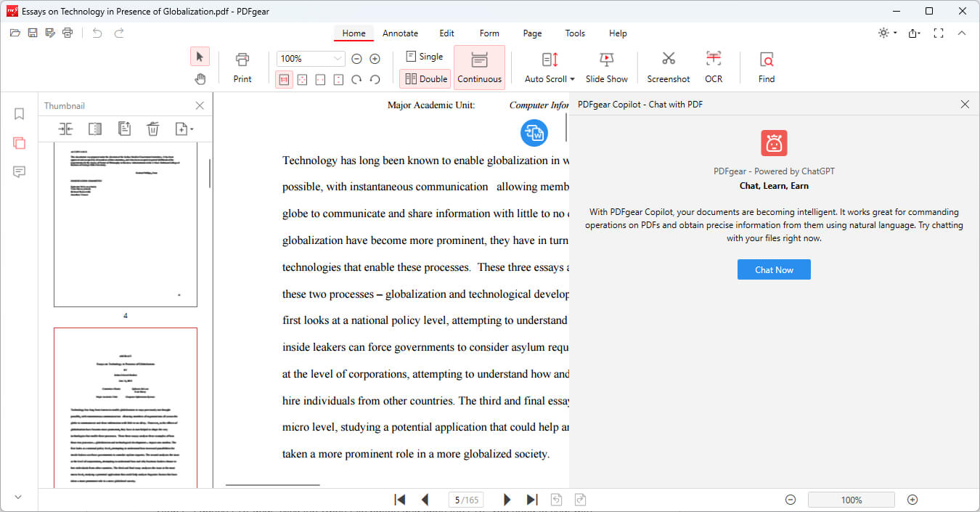Open the OCR tool
The image size is (980, 512).
tap(713, 67)
